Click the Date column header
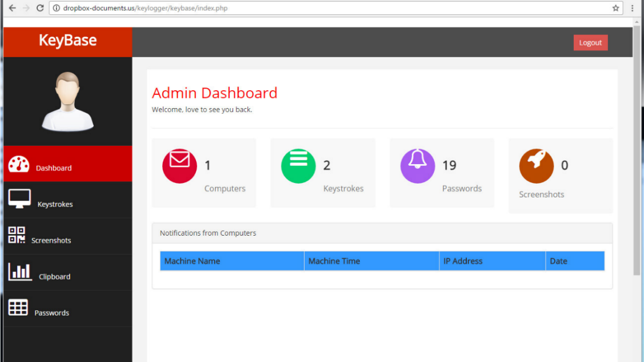Image resolution: width=644 pixels, height=362 pixels. 575,261
